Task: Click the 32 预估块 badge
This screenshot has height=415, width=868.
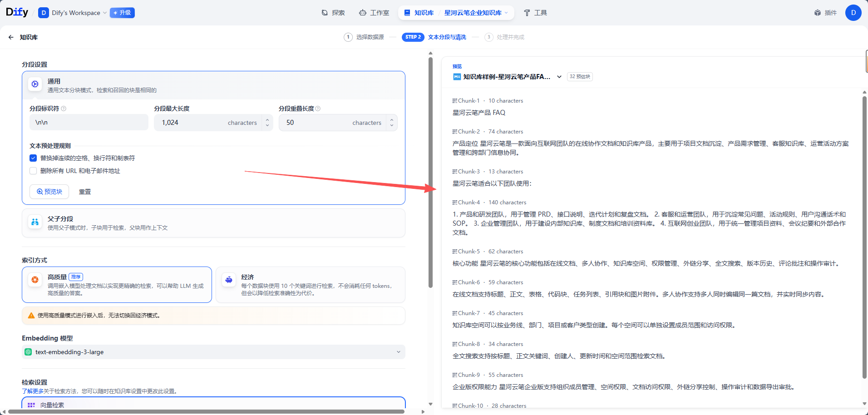Action: point(580,77)
